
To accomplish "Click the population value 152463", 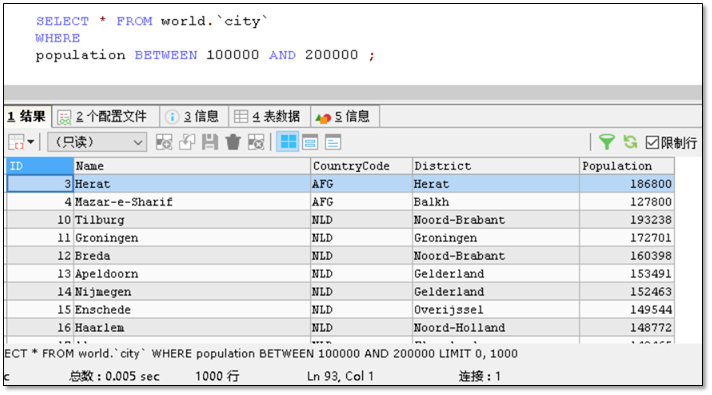I will point(627,291).
